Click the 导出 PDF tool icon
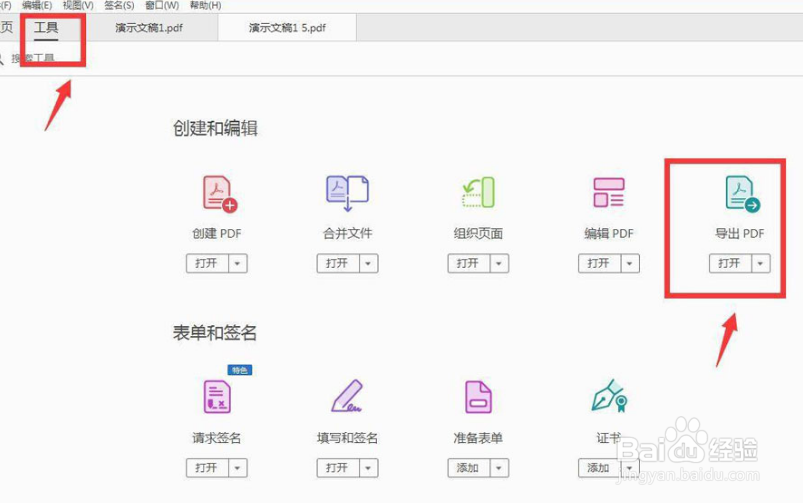The width and height of the screenshot is (803, 503). click(x=743, y=194)
